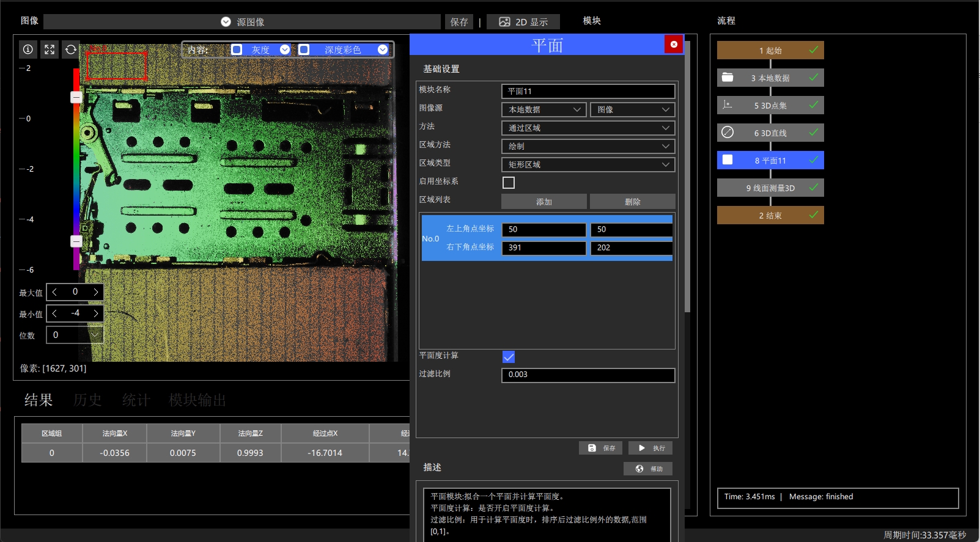The width and height of the screenshot is (980, 542).
Task: Open the 本地数据 folder step
Action: click(x=728, y=78)
